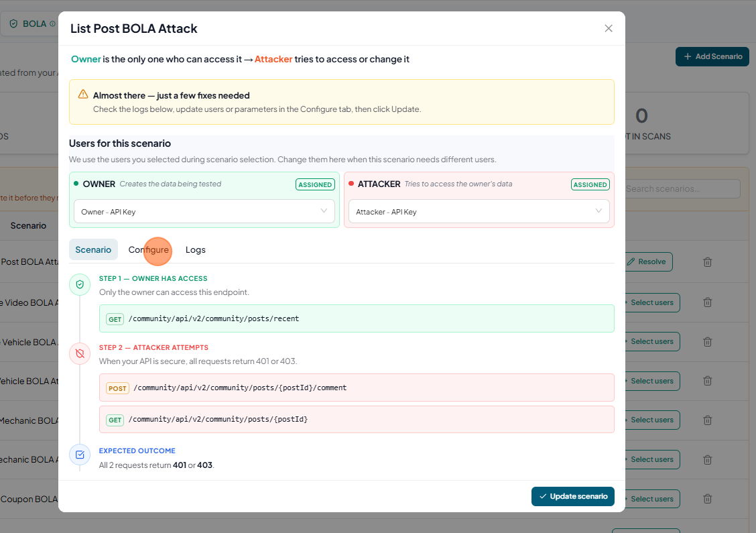Click the Step 1 green shield icon
This screenshot has height=533, width=756.
point(80,285)
